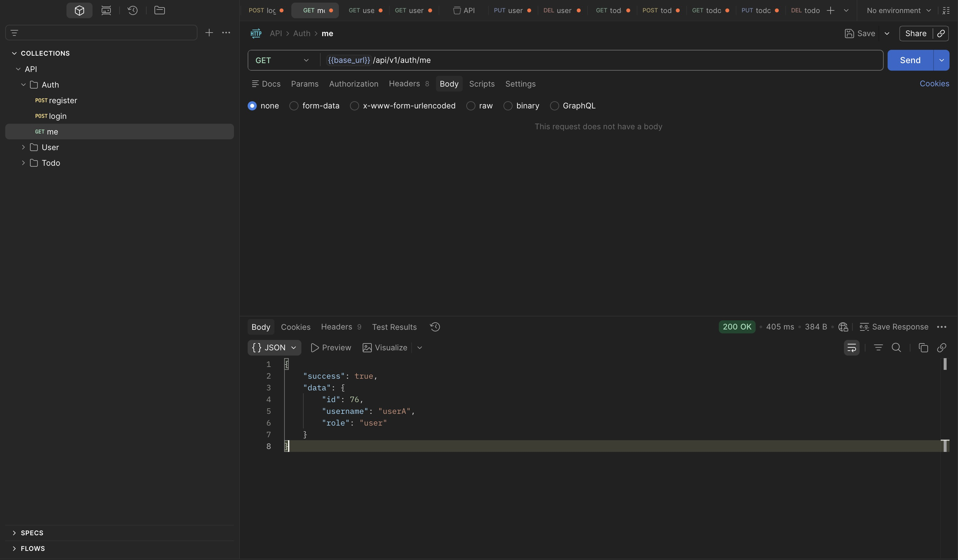
Task: Toggle the response word wrap icon
Action: pyautogui.click(x=851, y=348)
